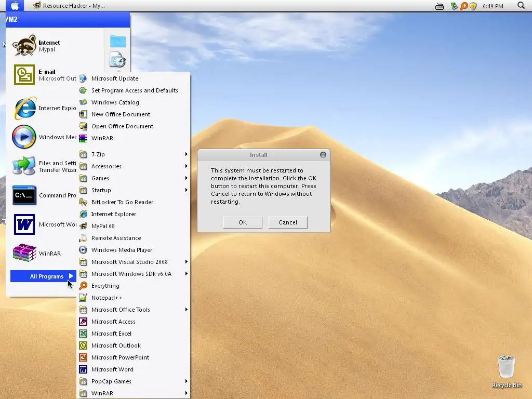This screenshot has width=532, height=399.
Task: Launch Everything search tool
Action: point(134,286)
